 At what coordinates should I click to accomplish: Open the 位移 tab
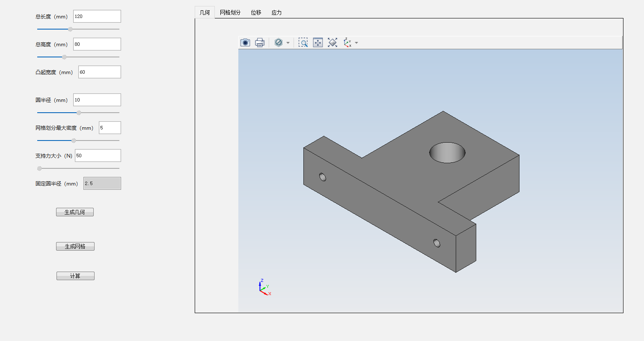click(x=256, y=12)
